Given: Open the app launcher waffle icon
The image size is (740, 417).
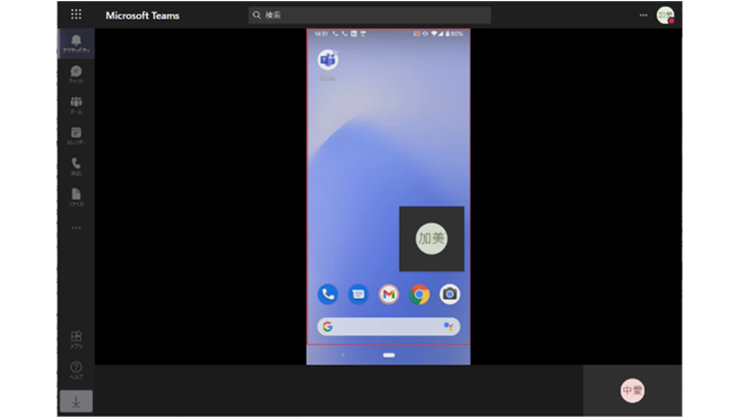Looking at the screenshot, I should 76,15.
